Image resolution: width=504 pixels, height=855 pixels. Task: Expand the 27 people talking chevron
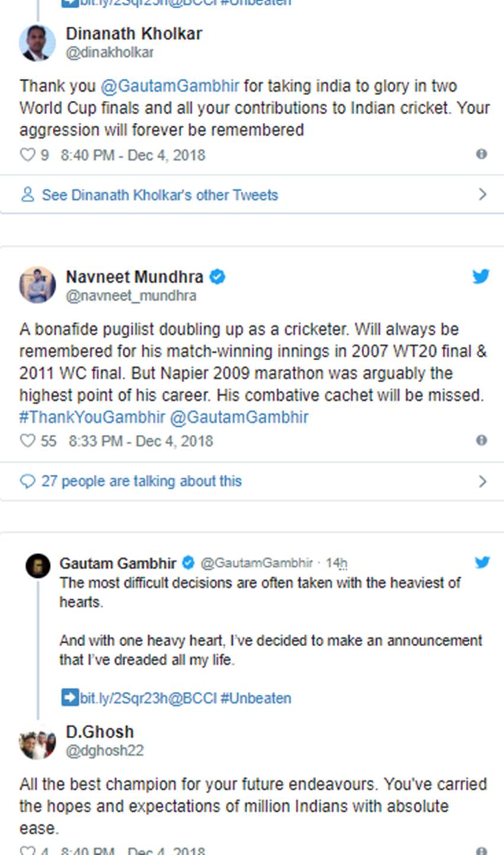click(x=482, y=481)
